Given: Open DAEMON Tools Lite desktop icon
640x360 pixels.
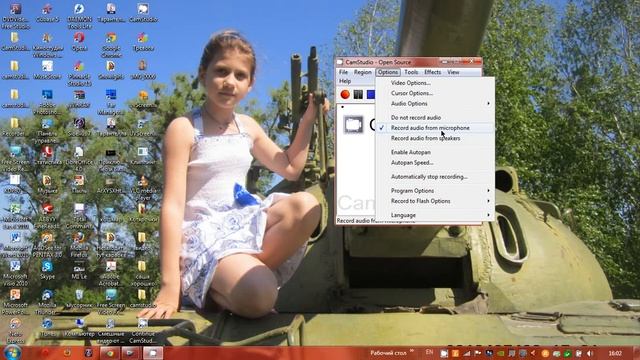Looking at the screenshot, I should 79,16.
